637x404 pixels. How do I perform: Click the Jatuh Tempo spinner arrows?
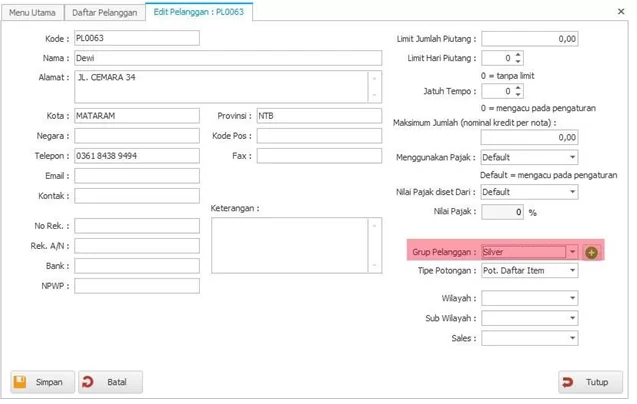pos(518,91)
